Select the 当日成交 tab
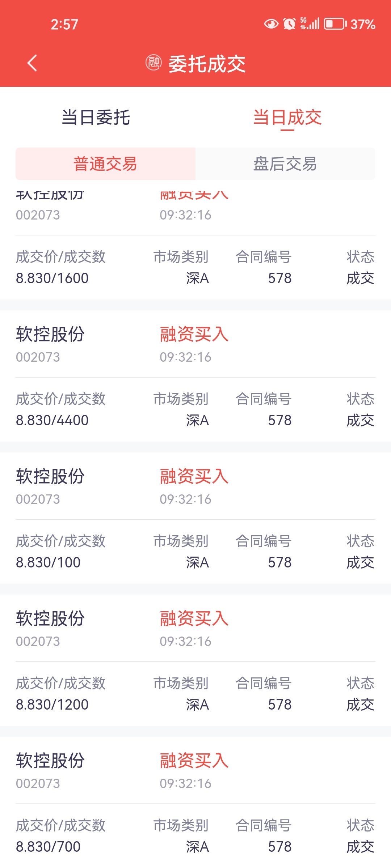The height and width of the screenshot is (868, 391). 287,118
